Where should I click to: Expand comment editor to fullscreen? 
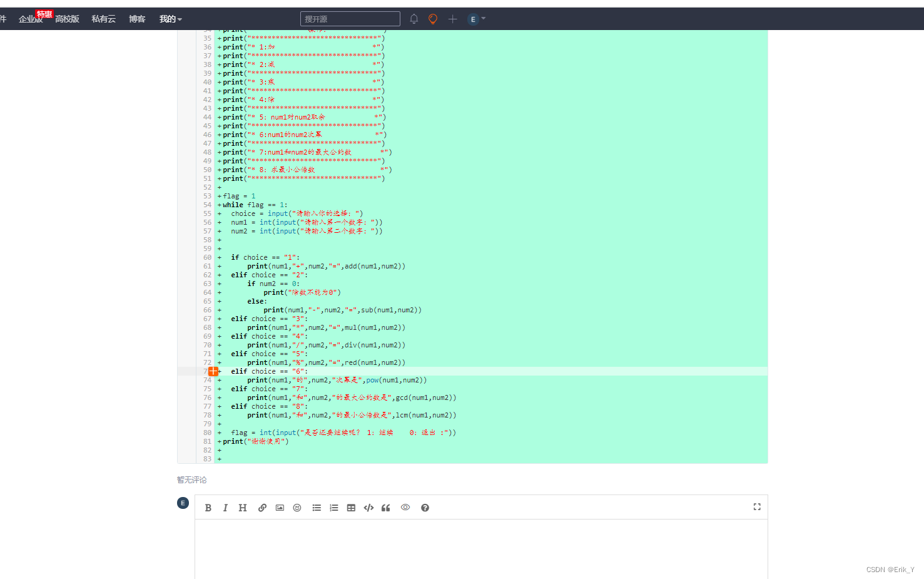pyautogui.click(x=757, y=506)
